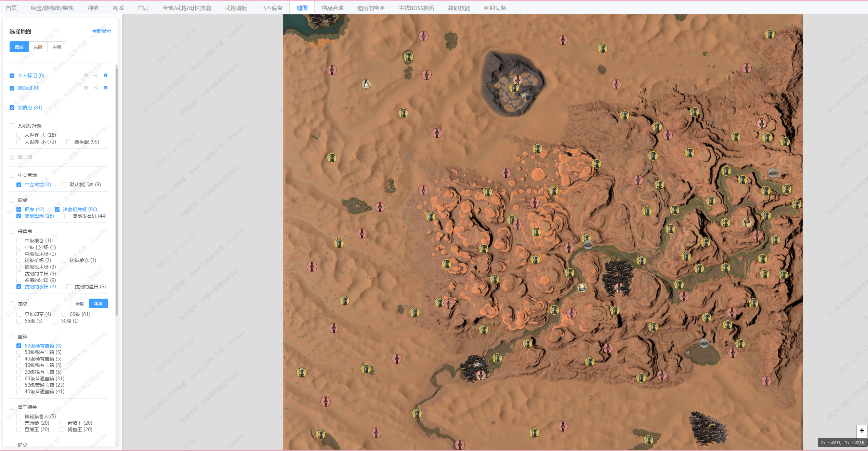Screen dimensions: 868x451
Task: Click the delete icon beside 测距线
Action: (x=86, y=88)
